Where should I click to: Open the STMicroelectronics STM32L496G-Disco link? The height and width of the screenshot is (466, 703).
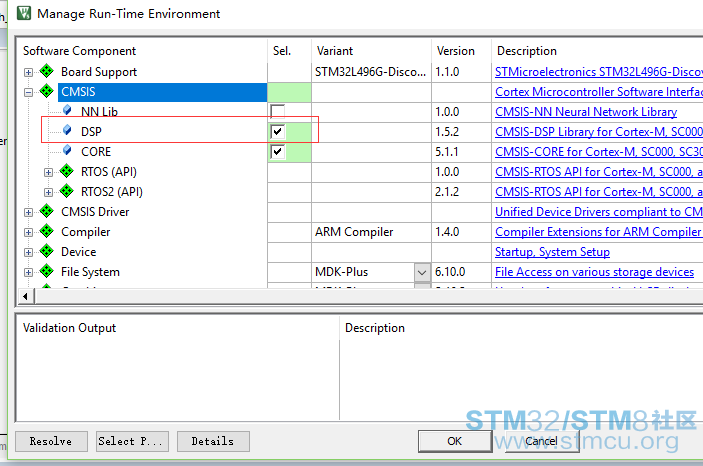599,72
